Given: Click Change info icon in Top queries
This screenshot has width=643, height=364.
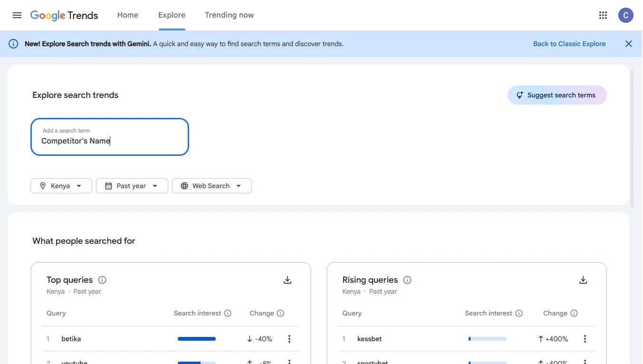Looking at the screenshot, I should [280, 313].
